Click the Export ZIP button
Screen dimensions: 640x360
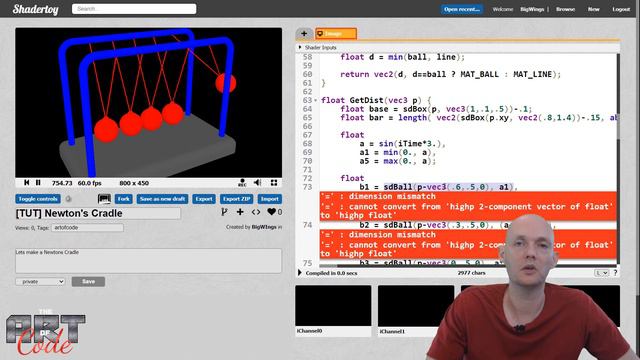click(236, 199)
